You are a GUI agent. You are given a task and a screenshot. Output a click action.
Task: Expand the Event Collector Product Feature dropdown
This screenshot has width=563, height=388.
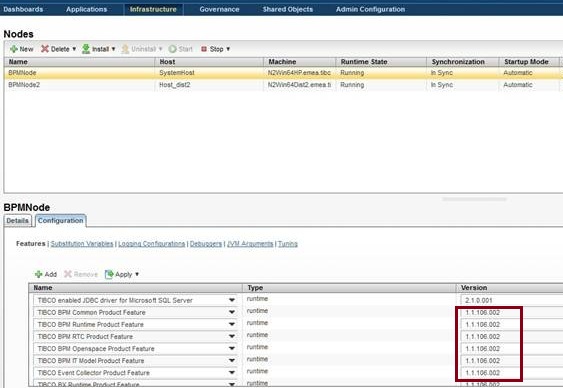[232, 373]
